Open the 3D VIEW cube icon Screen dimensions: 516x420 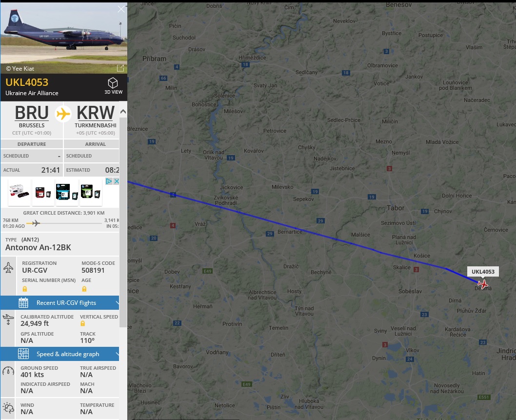tap(113, 83)
